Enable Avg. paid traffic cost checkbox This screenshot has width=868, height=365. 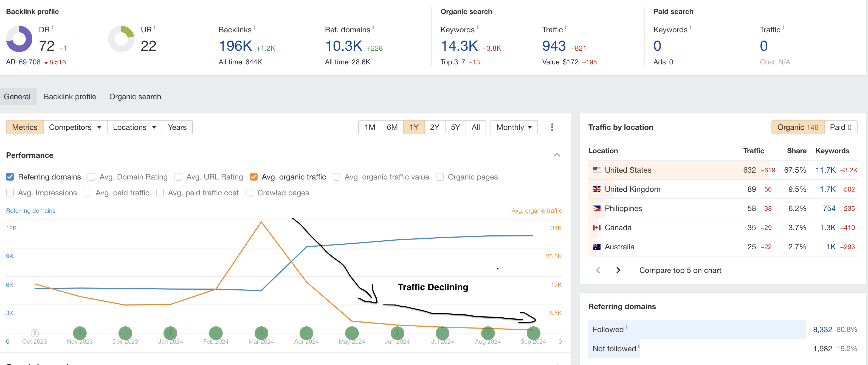[x=160, y=193]
